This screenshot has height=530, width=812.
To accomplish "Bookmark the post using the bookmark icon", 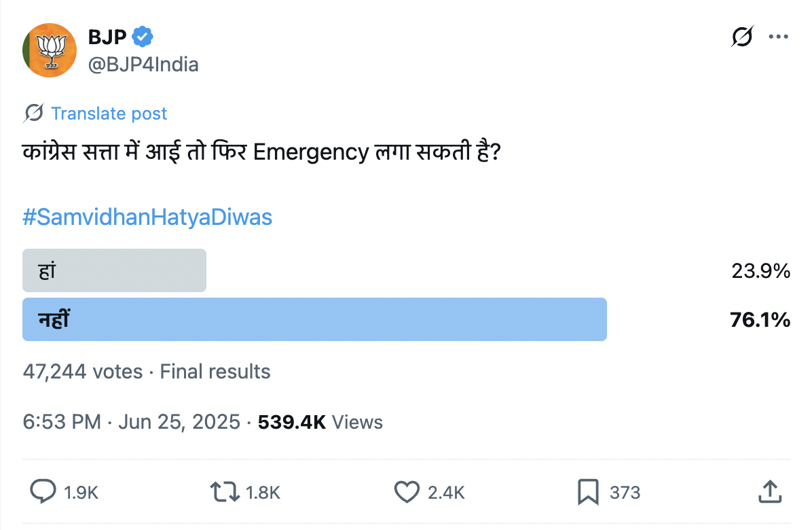I will pyautogui.click(x=587, y=491).
